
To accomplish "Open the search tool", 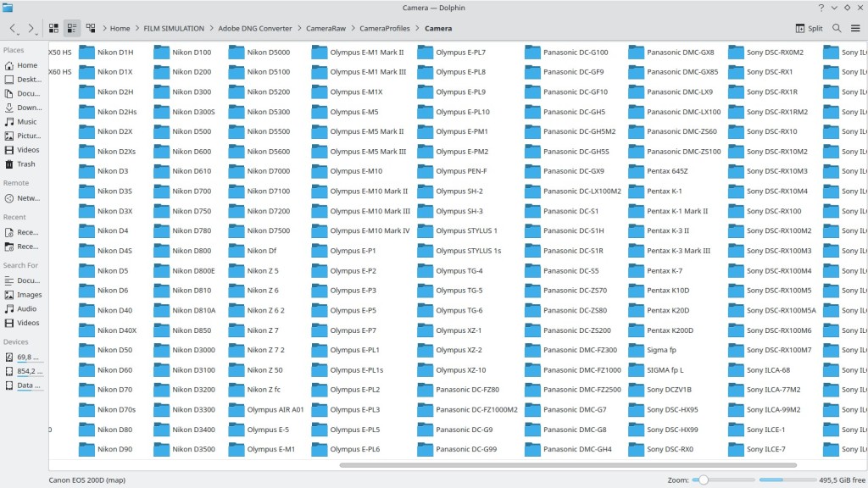I will click(837, 28).
